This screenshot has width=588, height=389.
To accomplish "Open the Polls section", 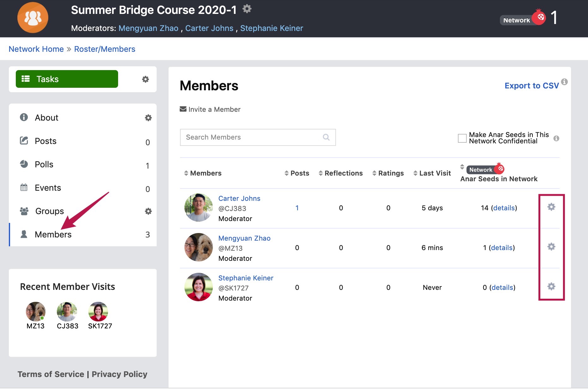I will point(44,165).
